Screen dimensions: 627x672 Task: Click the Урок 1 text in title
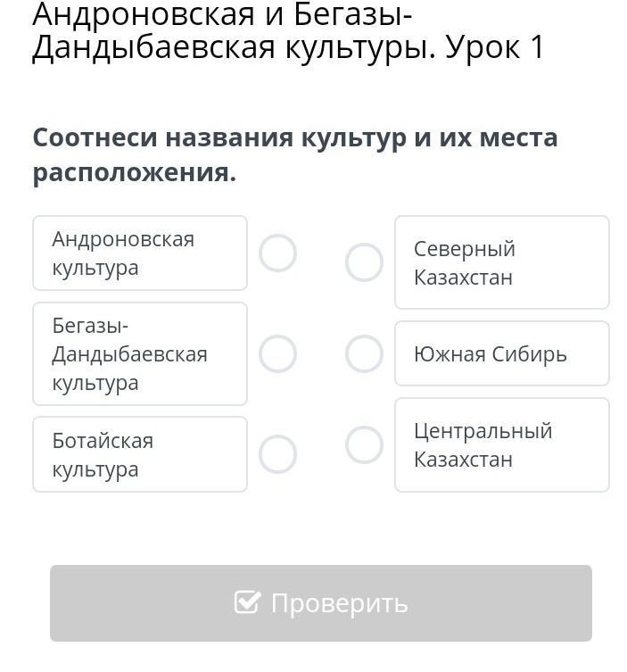click(x=494, y=48)
